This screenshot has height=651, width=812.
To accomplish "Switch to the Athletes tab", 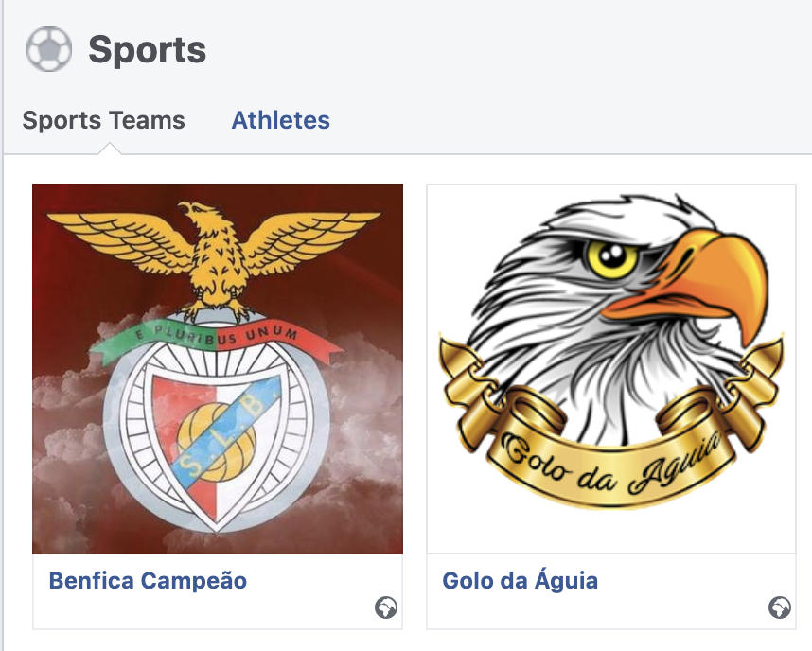I will [280, 120].
